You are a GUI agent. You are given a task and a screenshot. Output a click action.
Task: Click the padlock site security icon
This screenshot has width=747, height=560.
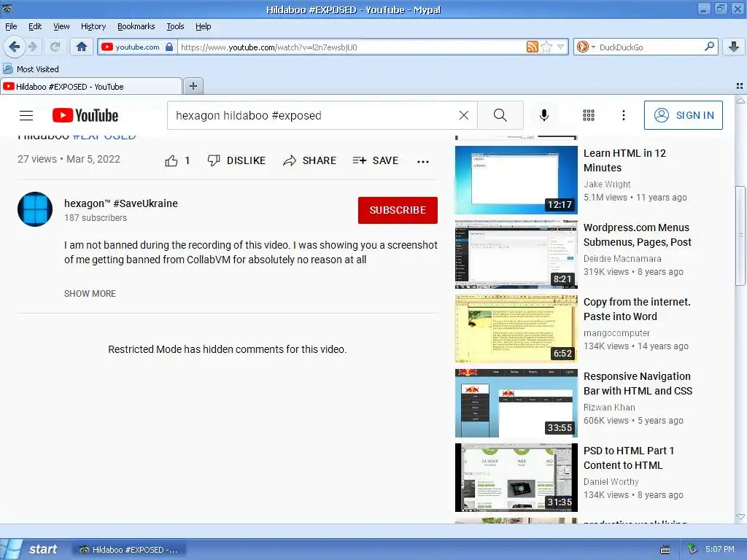tap(169, 47)
